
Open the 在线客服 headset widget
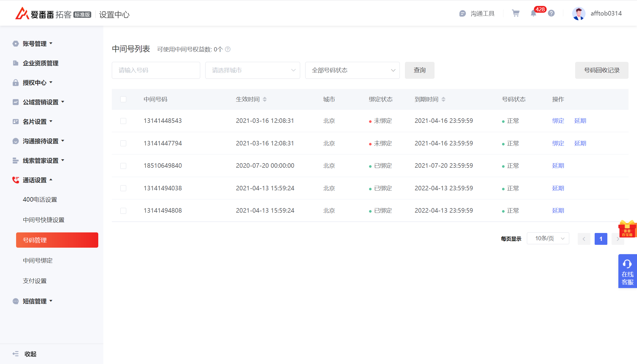[627, 271]
